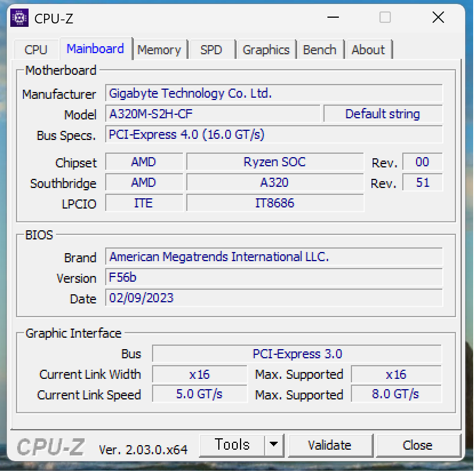Viewport: 476px width, 476px height.
Task: Close the CPU-Z window with X
Action: point(438,18)
